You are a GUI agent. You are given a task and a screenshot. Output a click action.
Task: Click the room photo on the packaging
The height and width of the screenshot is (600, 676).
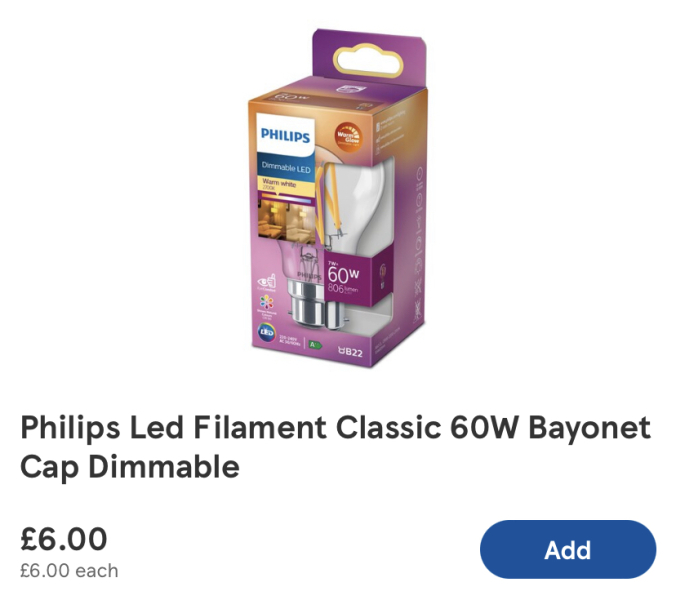288,222
